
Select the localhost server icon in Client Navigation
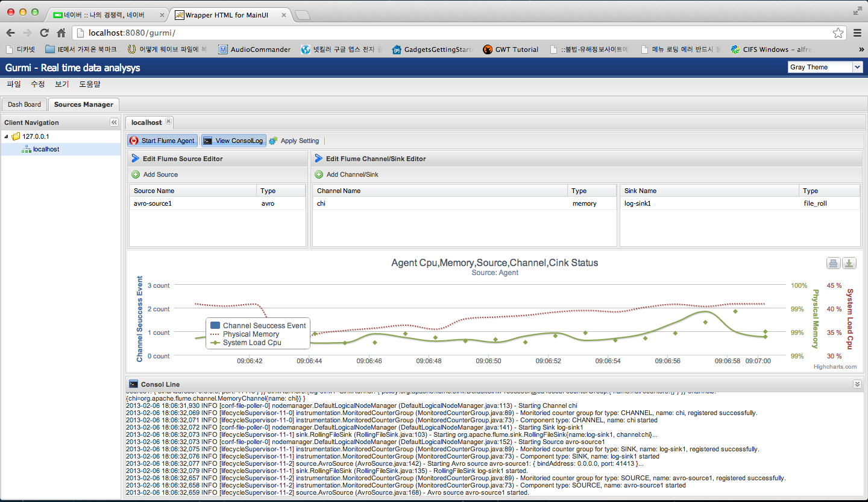[x=27, y=148]
